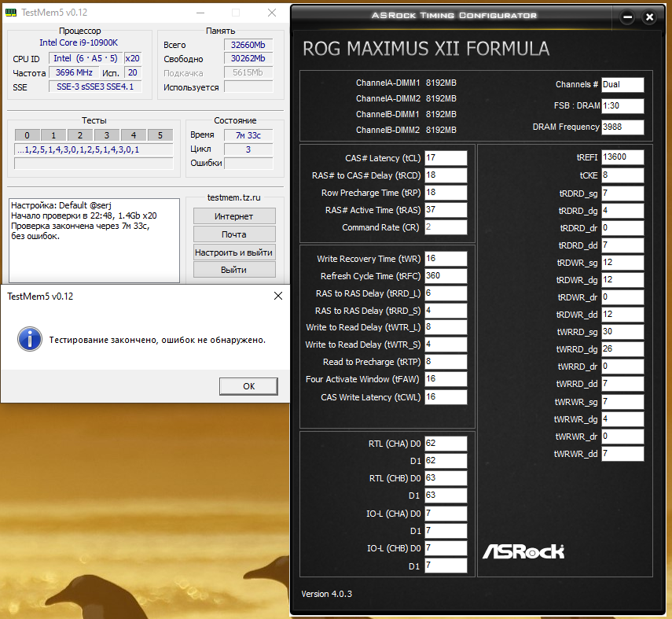Click the ChannelA-DIMM1 8192MB entry
The width and height of the screenshot is (672, 619).
(406, 83)
